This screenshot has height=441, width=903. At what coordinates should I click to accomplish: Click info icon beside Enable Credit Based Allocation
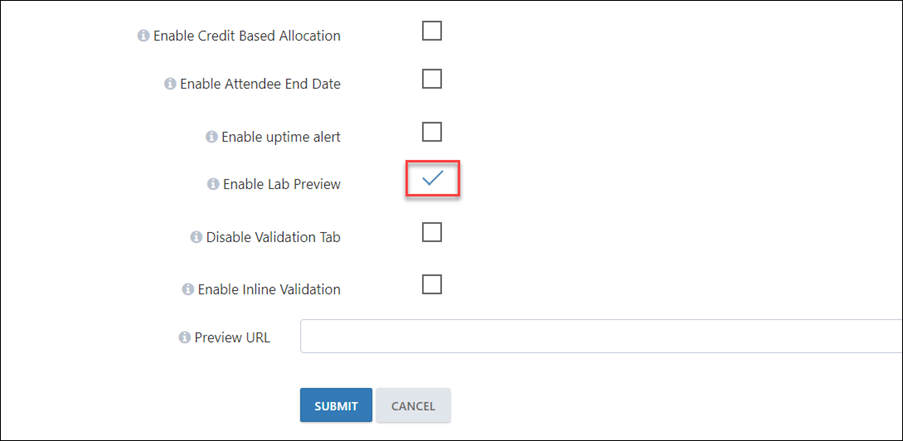click(x=142, y=36)
